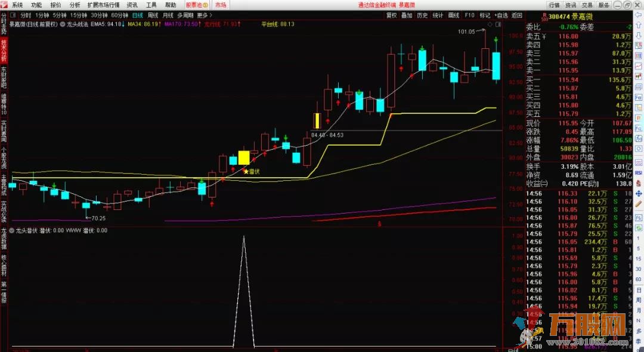Select the 日线 period tab
The height and width of the screenshot is (352, 644).
point(138,15)
